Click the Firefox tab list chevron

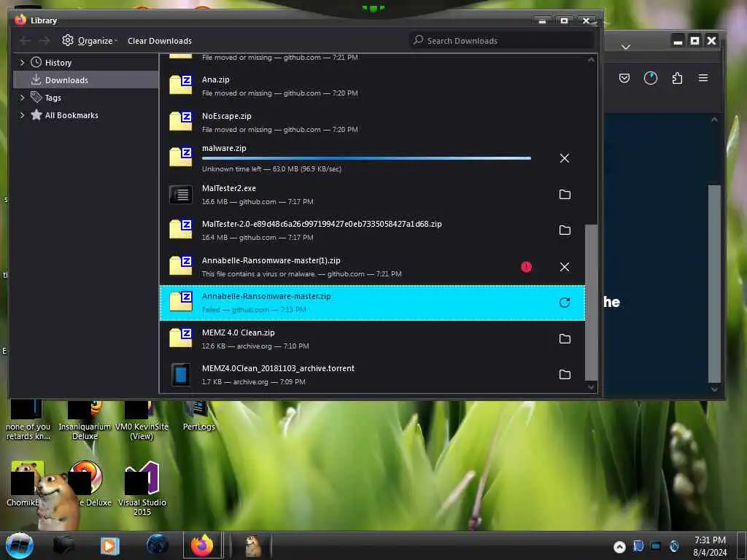[x=626, y=47]
